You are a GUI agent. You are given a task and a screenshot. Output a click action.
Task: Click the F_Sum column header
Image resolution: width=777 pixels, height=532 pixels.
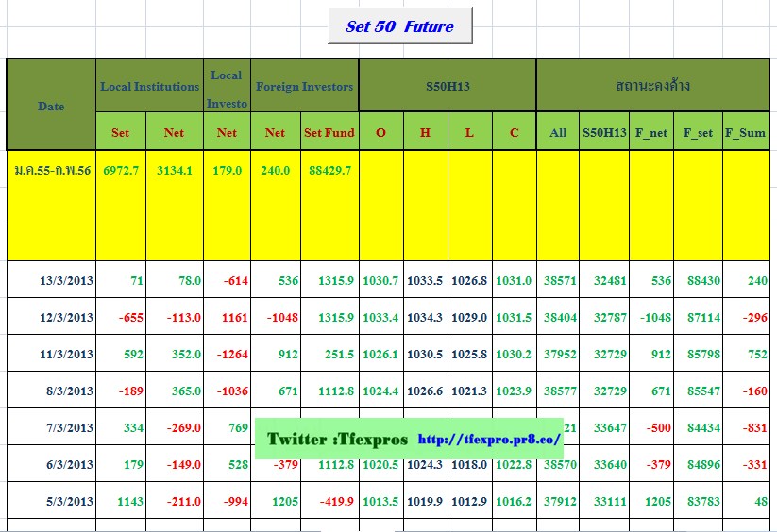[x=746, y=133]
